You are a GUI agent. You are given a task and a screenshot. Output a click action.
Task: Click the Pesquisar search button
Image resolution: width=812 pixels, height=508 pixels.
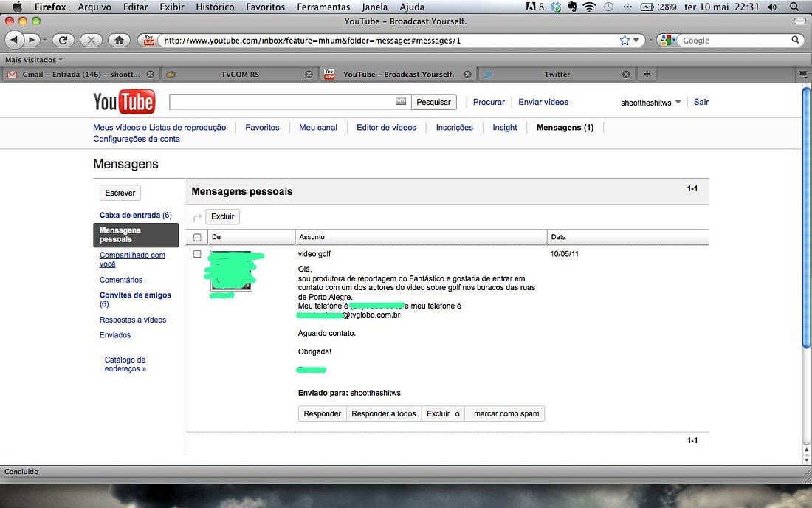click(433, 102)
